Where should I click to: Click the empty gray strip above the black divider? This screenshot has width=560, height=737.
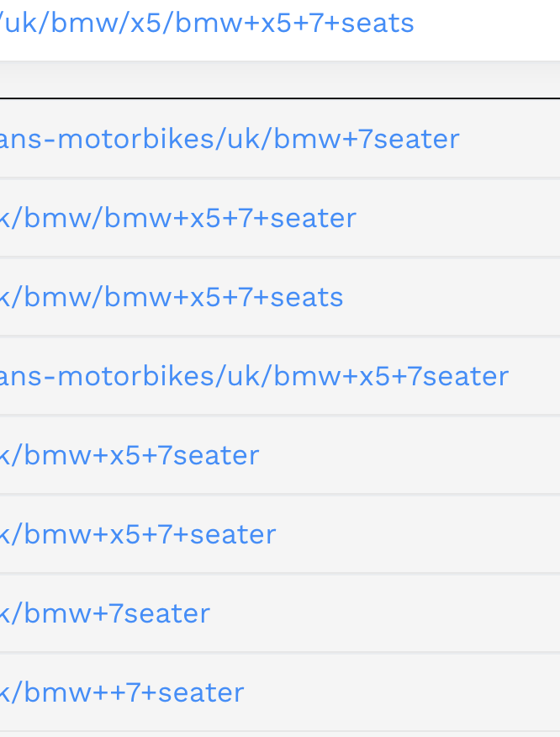280,79
